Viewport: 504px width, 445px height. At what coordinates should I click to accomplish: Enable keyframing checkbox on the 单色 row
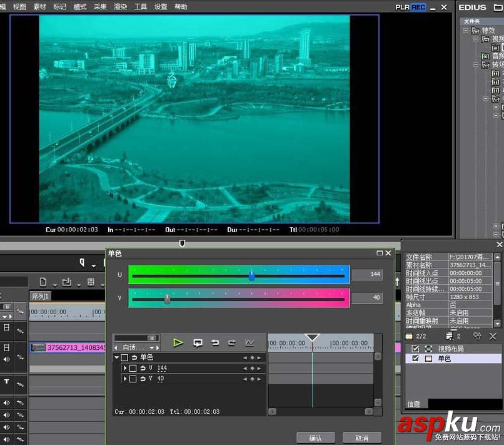124,357
